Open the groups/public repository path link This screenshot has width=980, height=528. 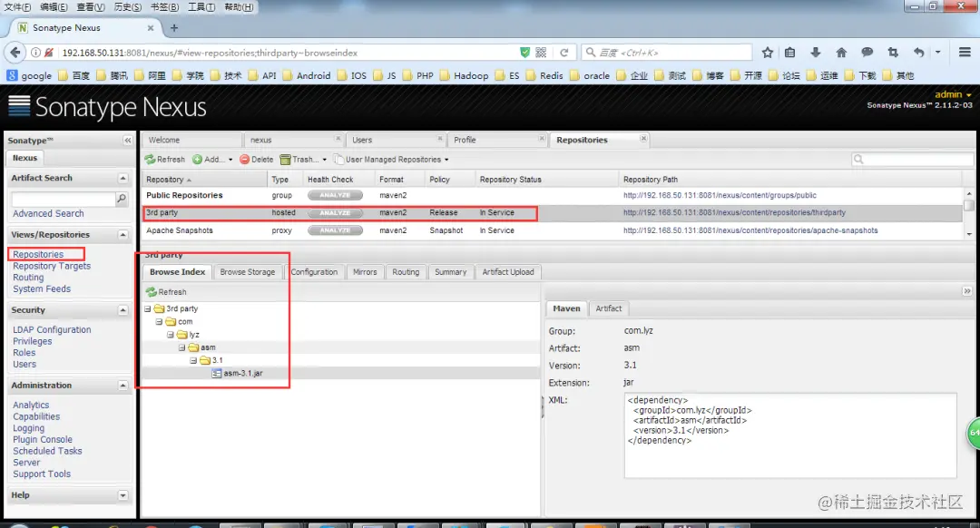[x=720, y=196]
